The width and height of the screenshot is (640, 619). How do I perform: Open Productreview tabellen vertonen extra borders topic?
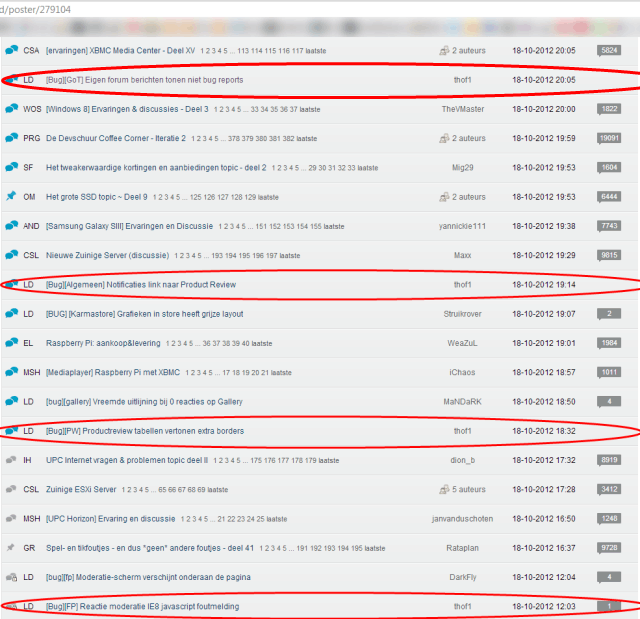(145, 431)
